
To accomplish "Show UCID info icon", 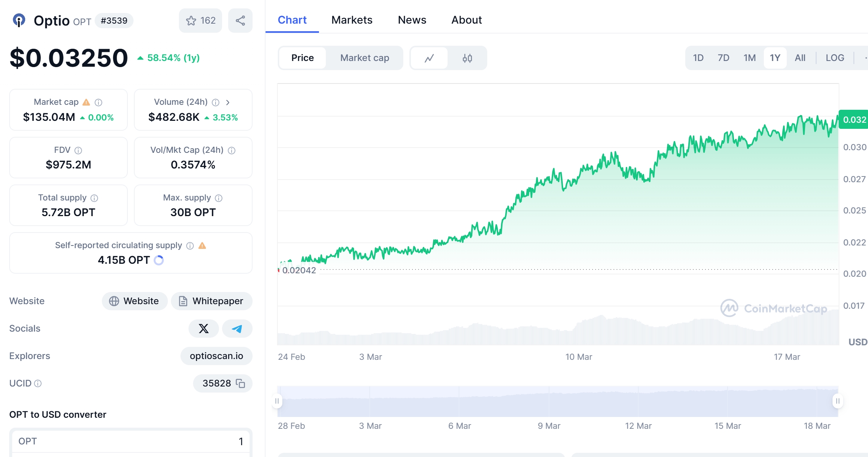I will click(38, 383).
